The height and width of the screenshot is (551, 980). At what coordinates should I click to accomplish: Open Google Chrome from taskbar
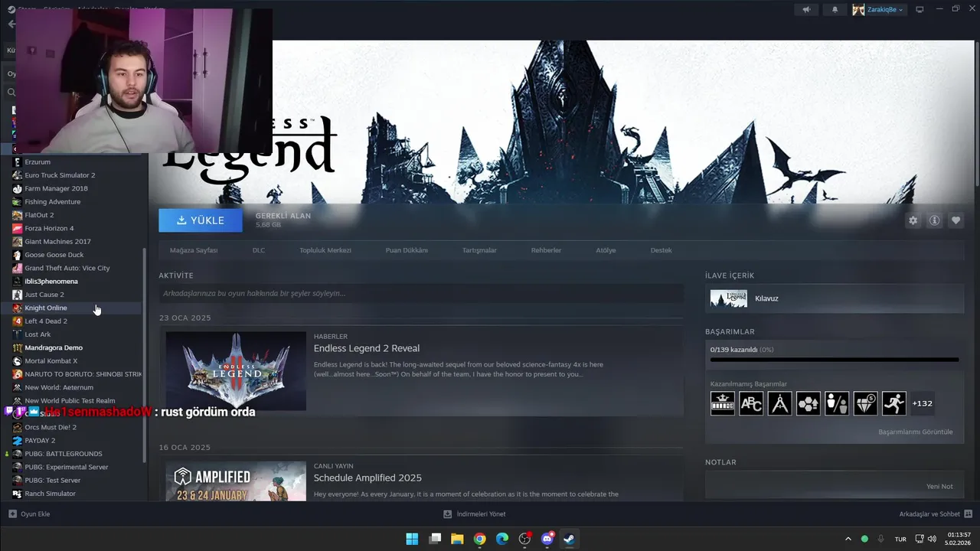pyautogui.click(x=479, y=539)
